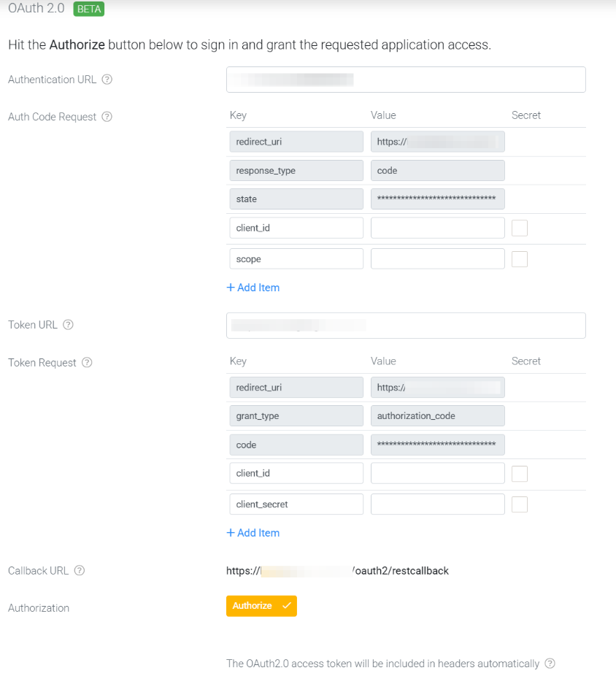This screenshot has width=616, height=676.
Task: Click the BETA badge beside OAuth 2.0
Action: [x=89, y=9]
